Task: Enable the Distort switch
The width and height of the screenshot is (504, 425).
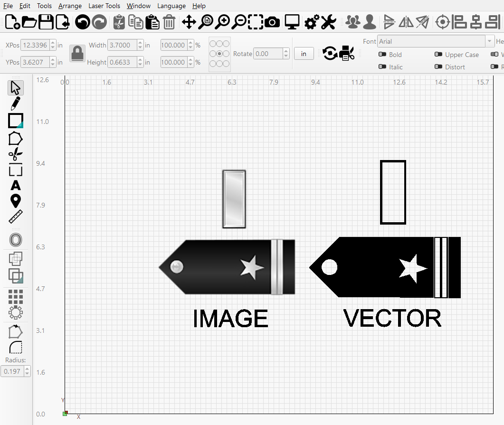Action: [438, 66]
